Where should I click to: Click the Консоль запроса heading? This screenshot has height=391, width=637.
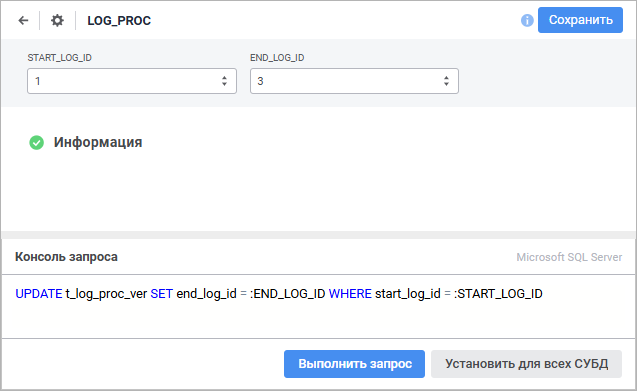[x=66, y=257]
